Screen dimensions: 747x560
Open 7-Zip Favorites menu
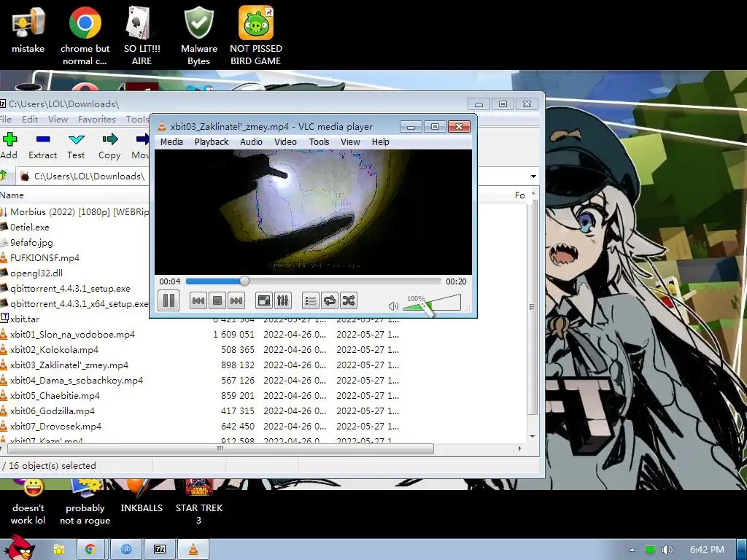click(97, 119)
